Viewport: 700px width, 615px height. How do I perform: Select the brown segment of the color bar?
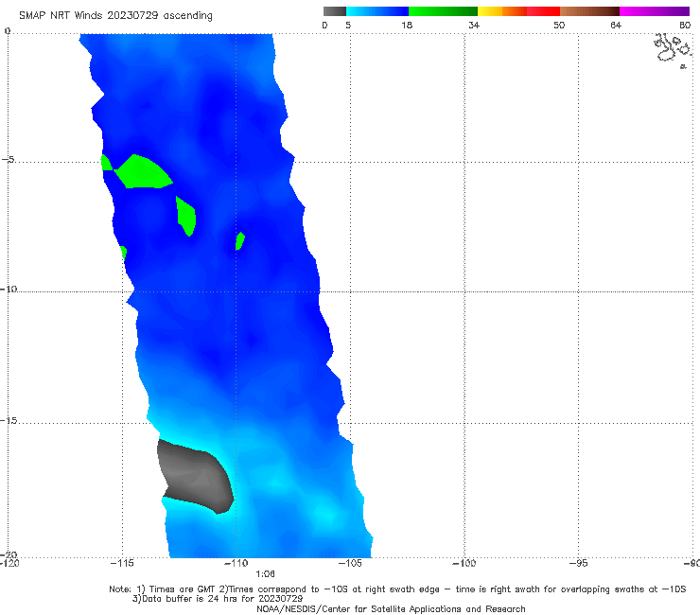(589, 11)
